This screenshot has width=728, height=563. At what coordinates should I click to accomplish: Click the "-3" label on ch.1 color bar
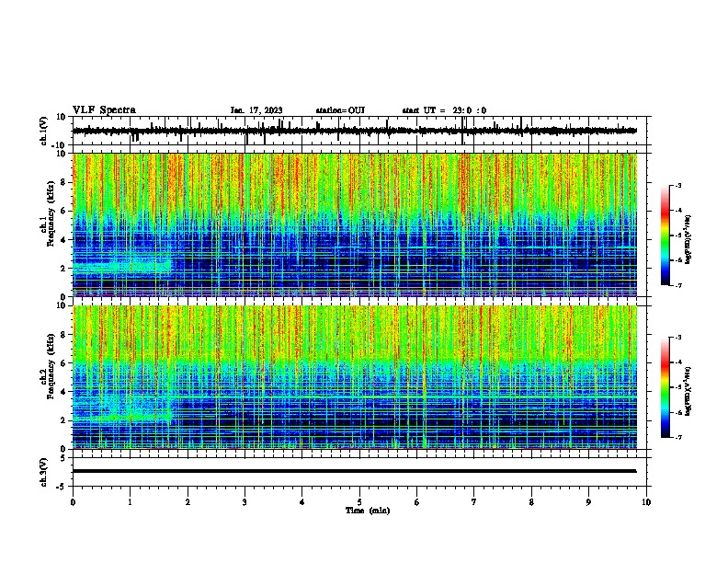point(678,185)
